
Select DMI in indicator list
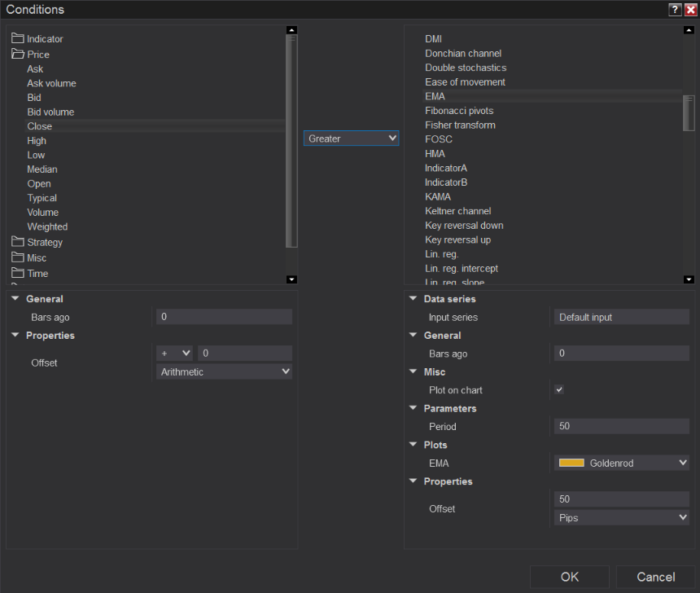click(x=433, y=39)
